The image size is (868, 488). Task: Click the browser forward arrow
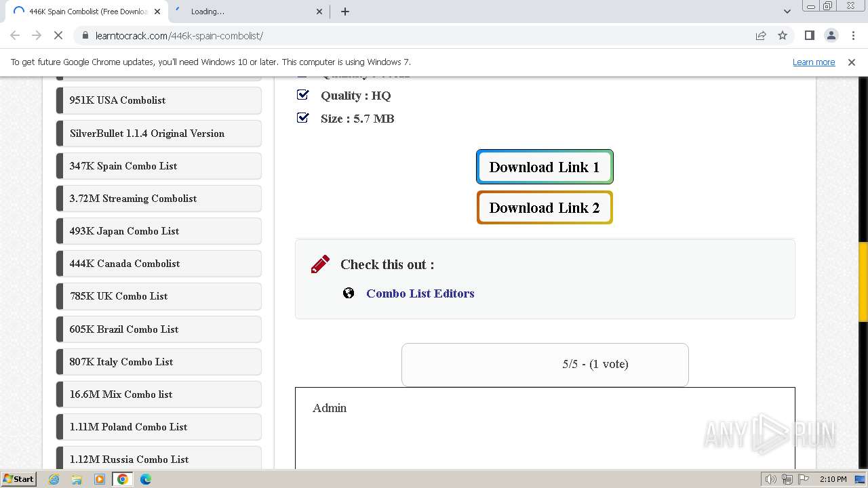(x=37, y=35)
